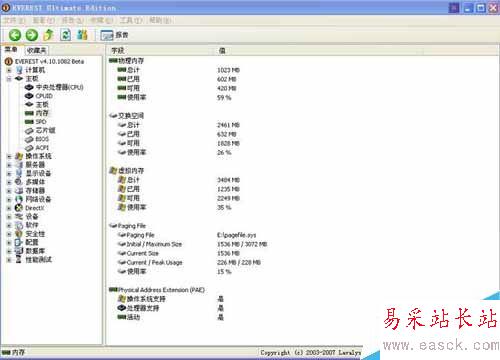Click the 多媒体 multimedia icon
This screenshot has height=360, width=500.
click(x=19, y=182)
